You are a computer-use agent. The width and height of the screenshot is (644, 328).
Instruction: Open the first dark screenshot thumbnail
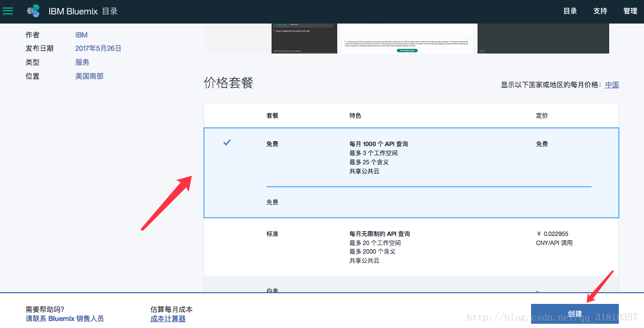(x=304, y=38)
